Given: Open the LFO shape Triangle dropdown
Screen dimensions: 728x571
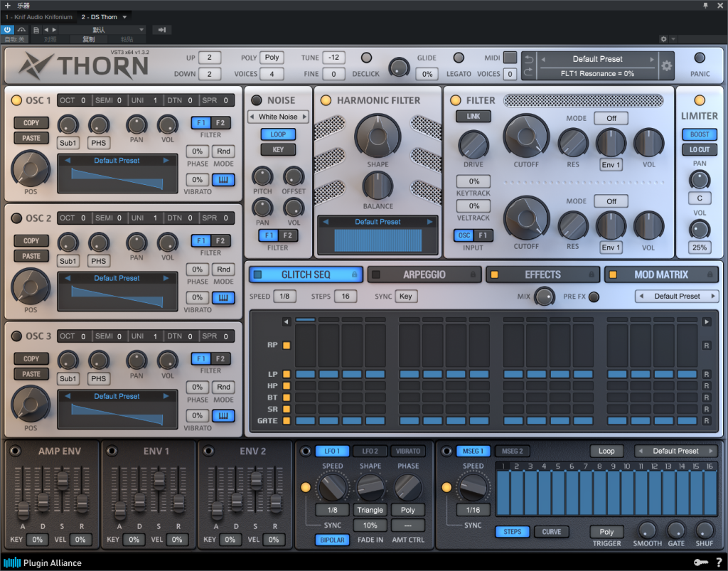Looking at the screenshot, I should coord(370,510).
